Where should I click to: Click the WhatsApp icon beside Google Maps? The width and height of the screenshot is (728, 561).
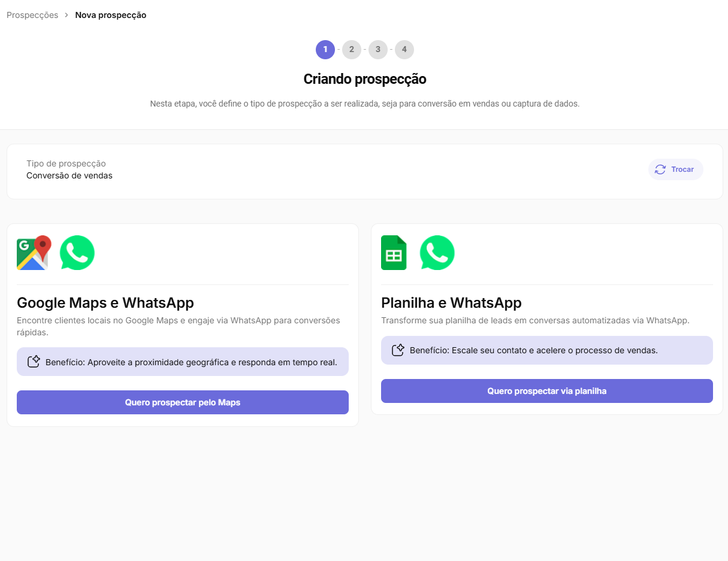(x=77, y=253)
